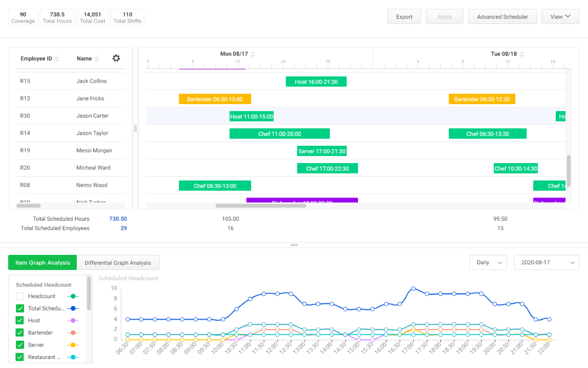Uncheck the Restaurant series checkbox
Image resolution: width=588 pixels, height=368 pixels.
pos(20,357)
